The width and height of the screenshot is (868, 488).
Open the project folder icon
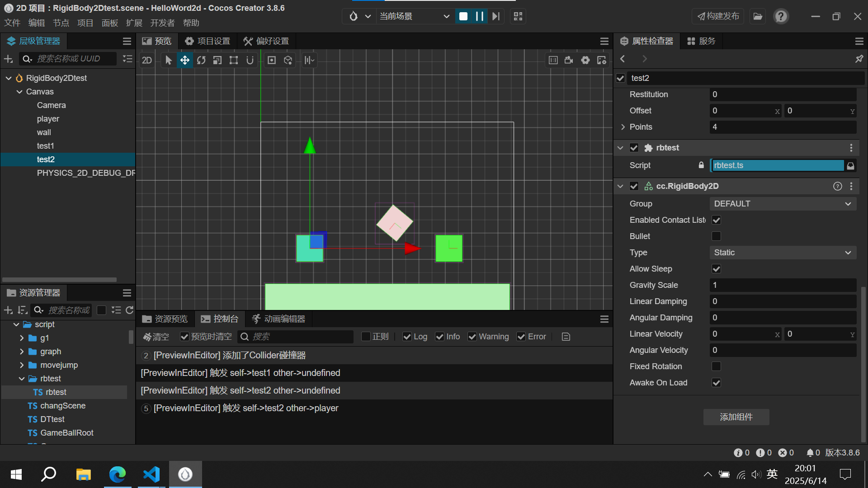[758, 16]
